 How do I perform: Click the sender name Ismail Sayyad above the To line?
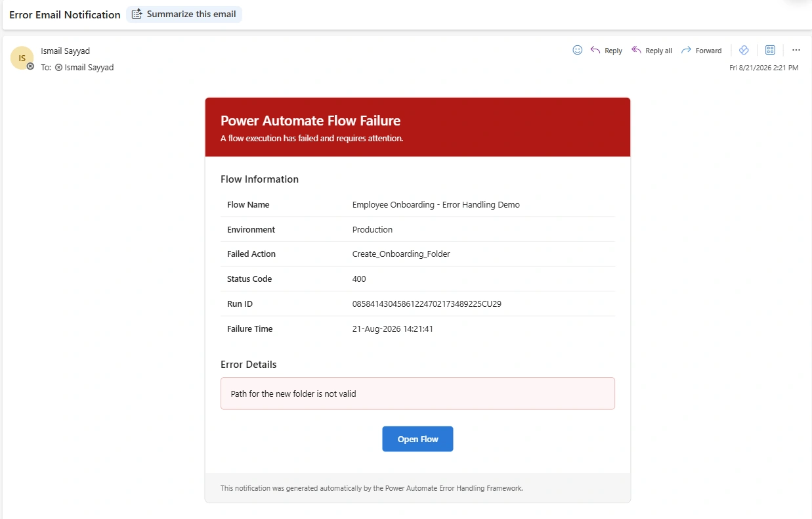[x=65, y=51]
